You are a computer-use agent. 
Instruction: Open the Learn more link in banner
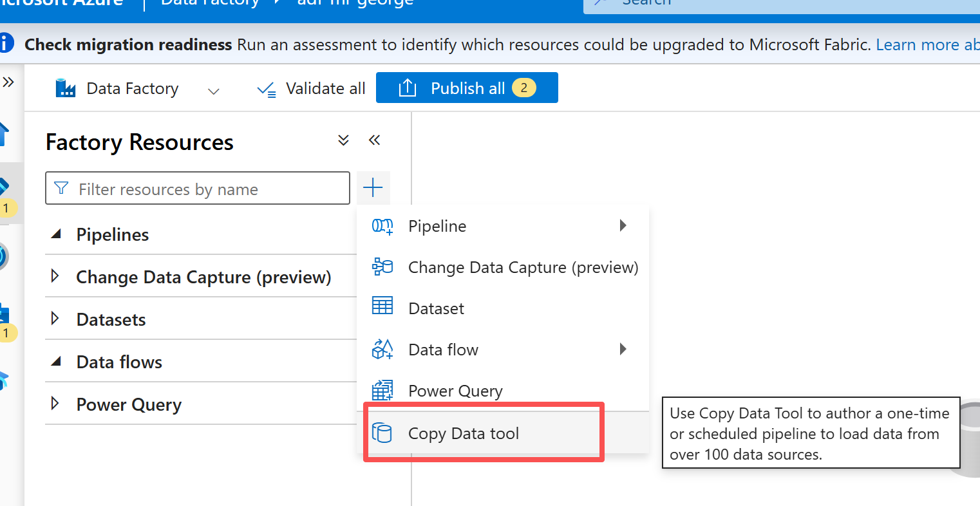(x=927, y=44)
